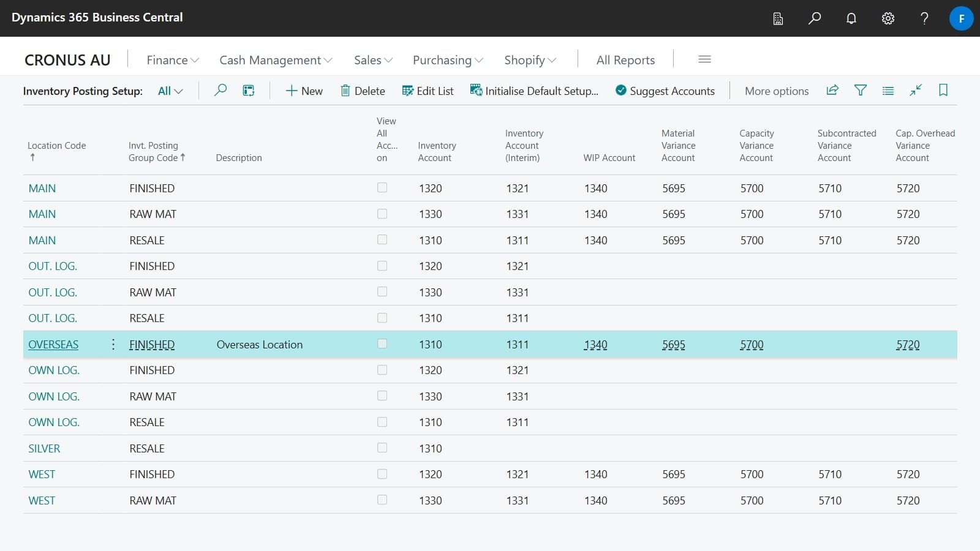
Task: Click the Tell Me search icon in header
Action: point(814,18)
